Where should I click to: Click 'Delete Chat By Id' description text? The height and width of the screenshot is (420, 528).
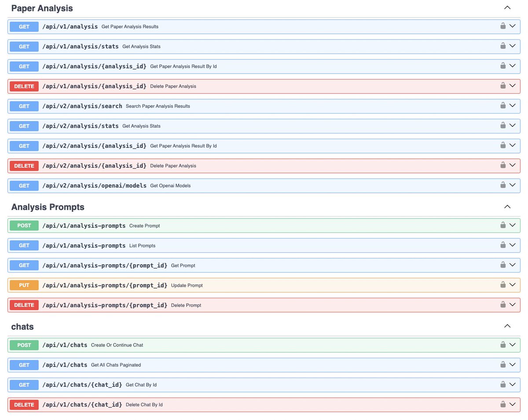point(144,405)
